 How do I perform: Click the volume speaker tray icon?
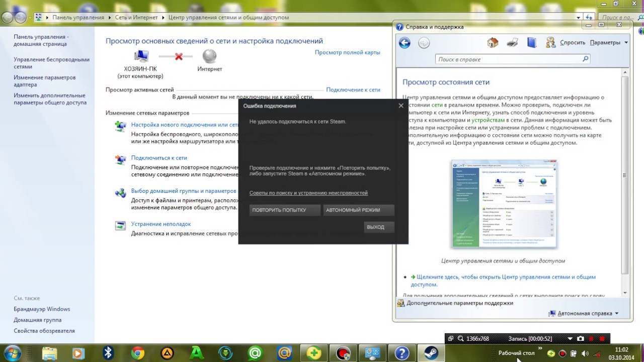click(x=586, y=353)
